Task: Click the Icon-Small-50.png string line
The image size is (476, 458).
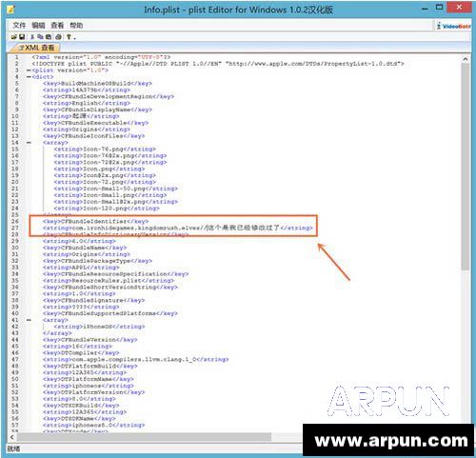Action: tap(116, 189)
